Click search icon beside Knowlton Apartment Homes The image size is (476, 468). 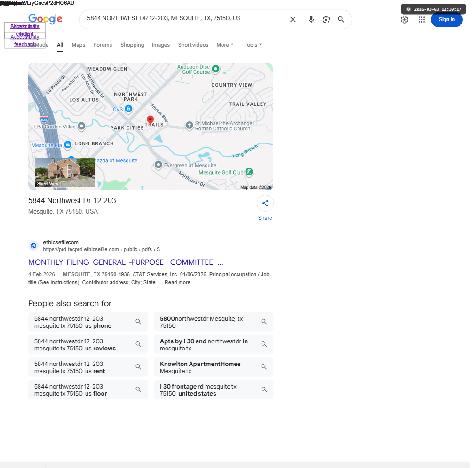[x=264, y=367]
